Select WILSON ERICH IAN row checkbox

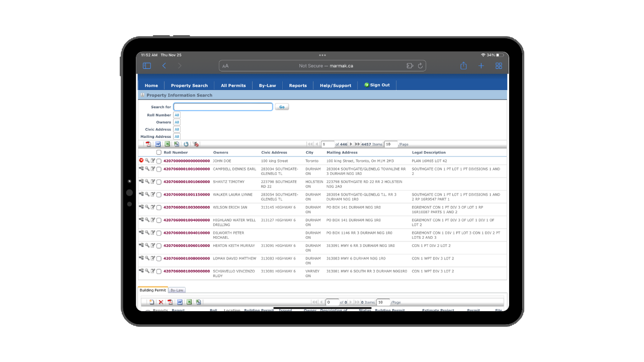point(159,208)
